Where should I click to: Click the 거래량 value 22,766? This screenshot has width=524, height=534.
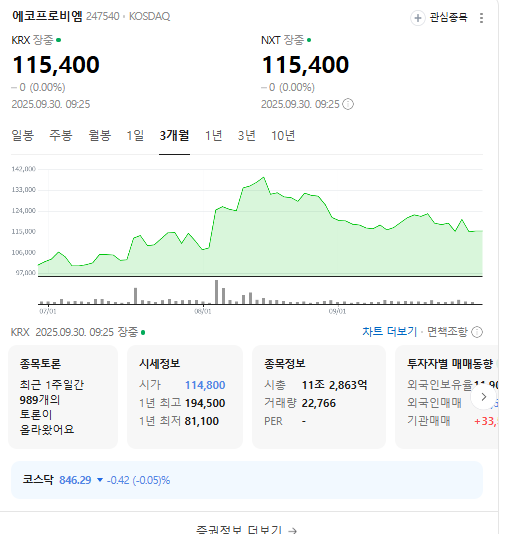319,403
